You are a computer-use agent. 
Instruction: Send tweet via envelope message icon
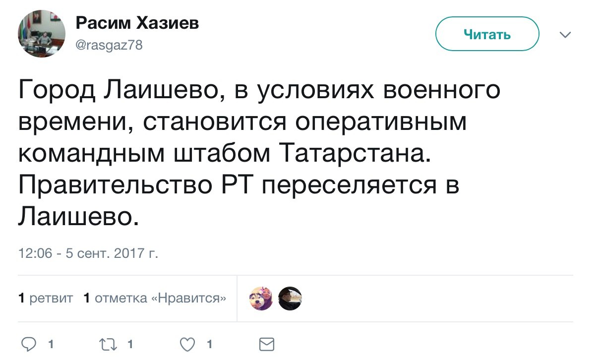pyautogui.click(x=267, y=344)
